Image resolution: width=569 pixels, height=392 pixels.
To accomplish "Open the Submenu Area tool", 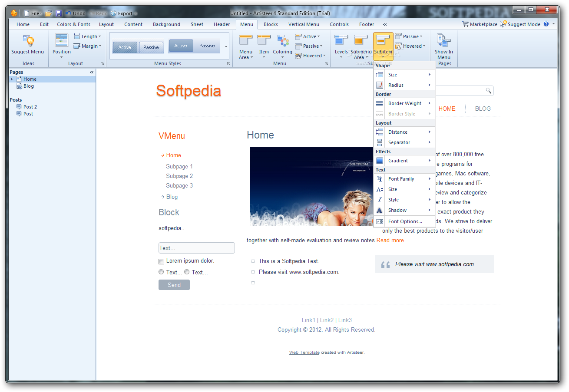I will click(361, 47).
